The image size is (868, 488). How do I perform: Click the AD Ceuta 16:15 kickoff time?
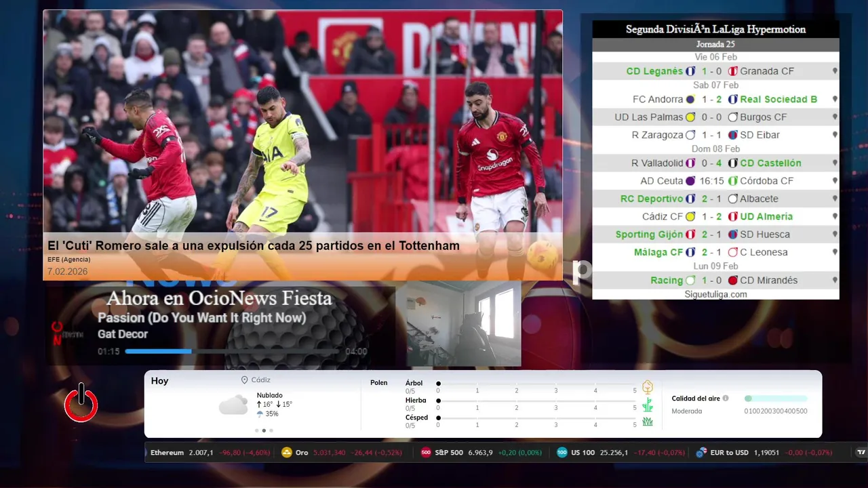711,181
